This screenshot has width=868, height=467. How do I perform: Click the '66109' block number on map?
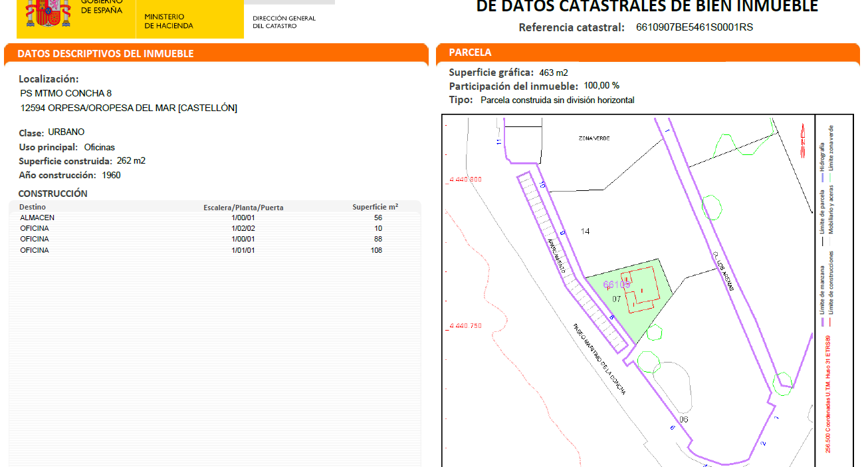[616, 284]
